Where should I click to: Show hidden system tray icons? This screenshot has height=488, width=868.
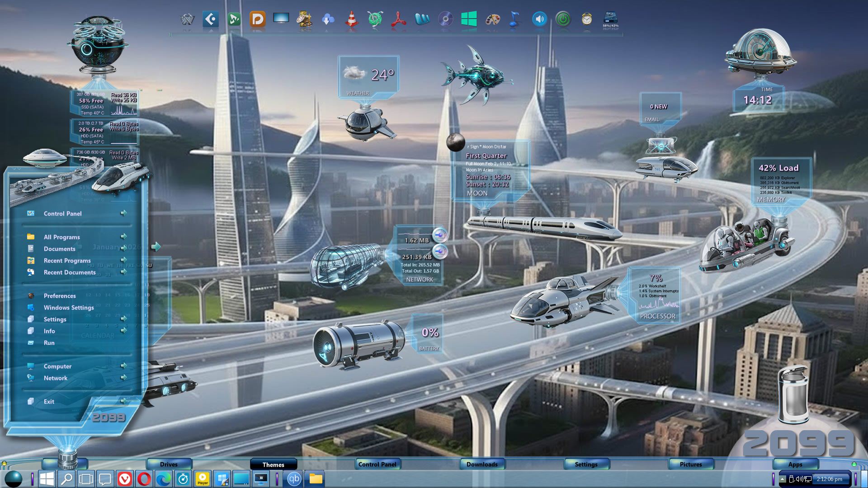783,479
